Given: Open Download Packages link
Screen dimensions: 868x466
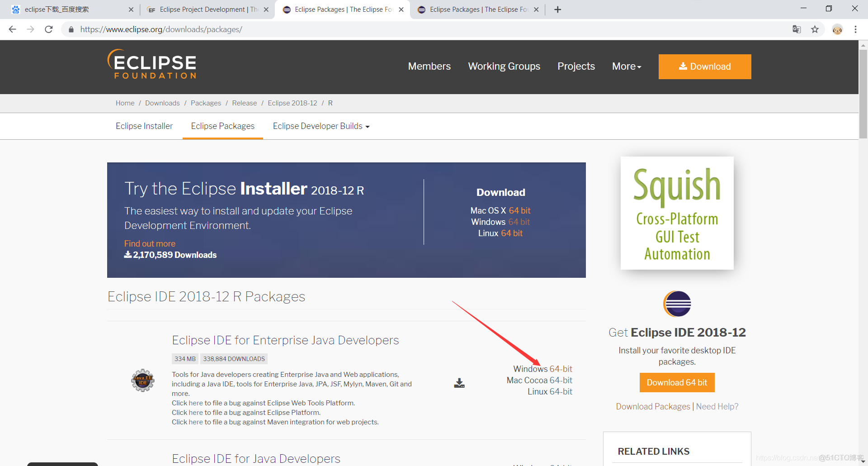Looking at the screenshot, I should click(653, 407).
